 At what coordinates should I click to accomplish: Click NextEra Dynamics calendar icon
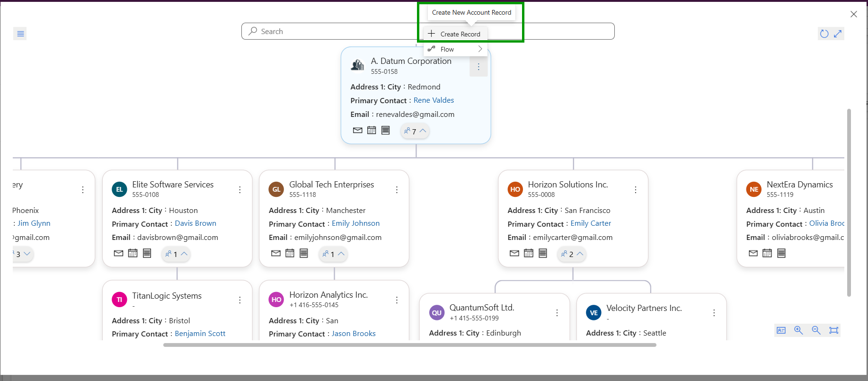(x=767, y=253)
